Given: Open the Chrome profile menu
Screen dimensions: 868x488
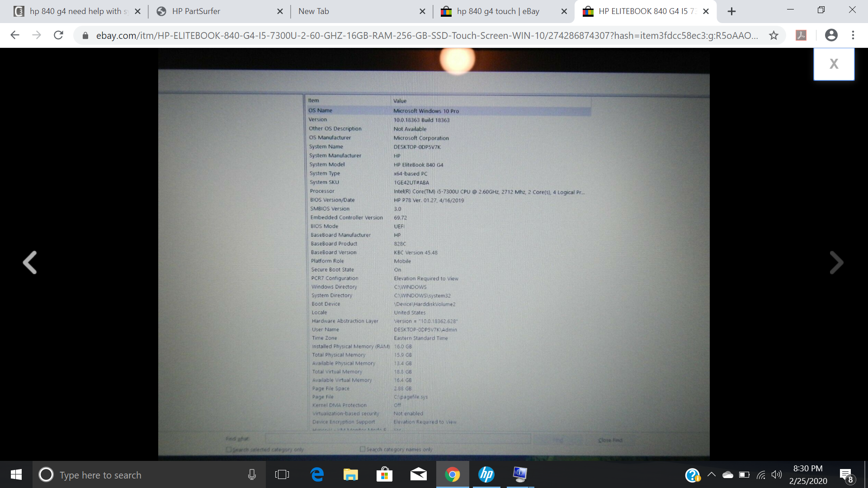Looking at the screenshot, I should [831, 35].
